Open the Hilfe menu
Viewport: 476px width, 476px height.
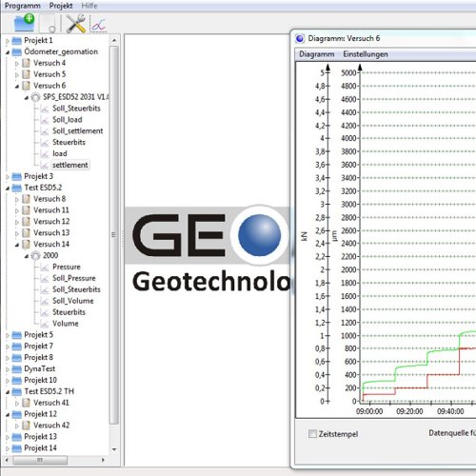[89, 6]
